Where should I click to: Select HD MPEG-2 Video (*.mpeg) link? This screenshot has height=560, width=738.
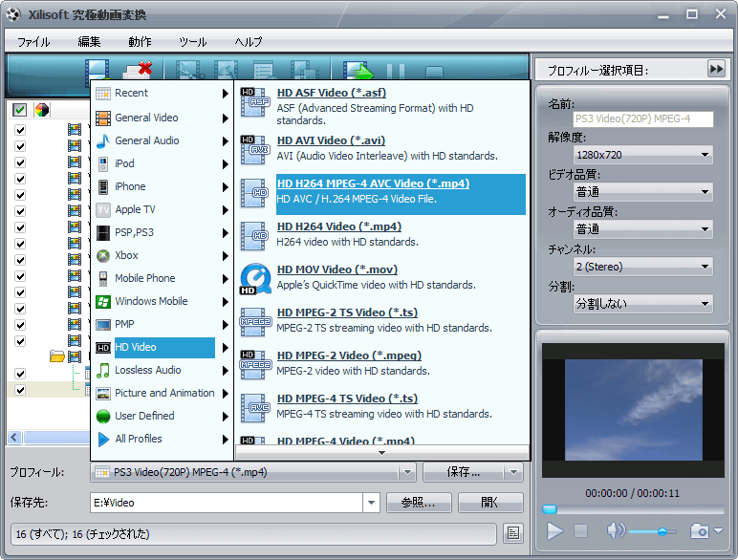click(349, 355)
